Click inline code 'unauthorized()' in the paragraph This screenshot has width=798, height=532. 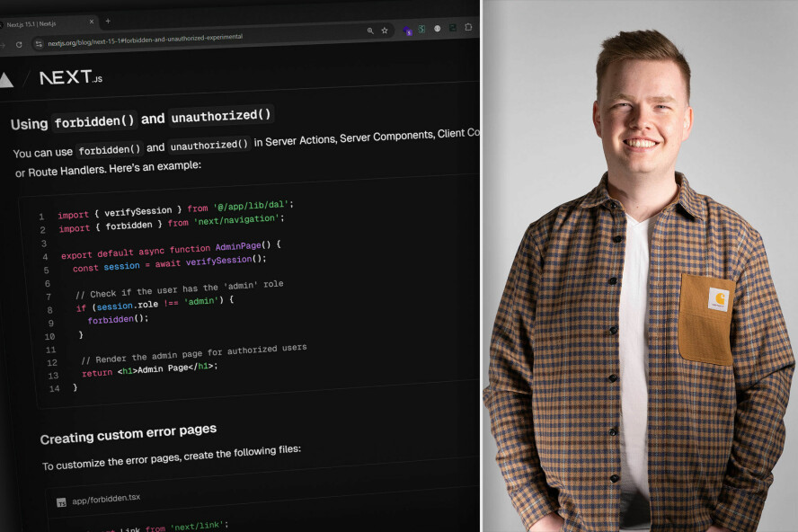click(x=209, y=146)
